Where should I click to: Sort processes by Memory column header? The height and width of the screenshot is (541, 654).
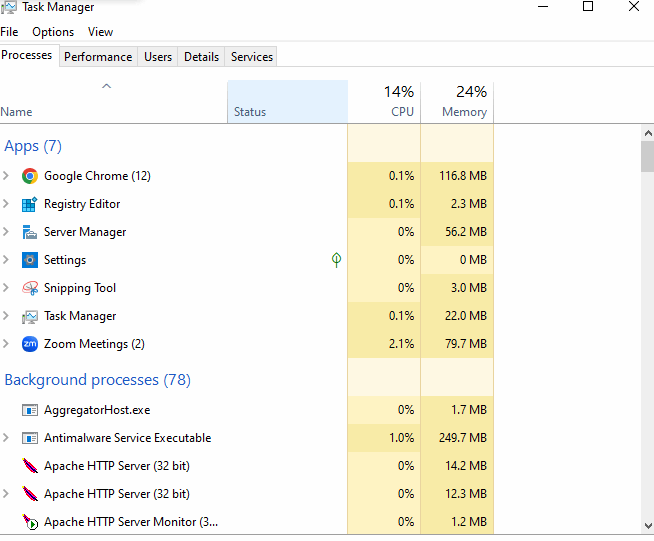[457, 102]
